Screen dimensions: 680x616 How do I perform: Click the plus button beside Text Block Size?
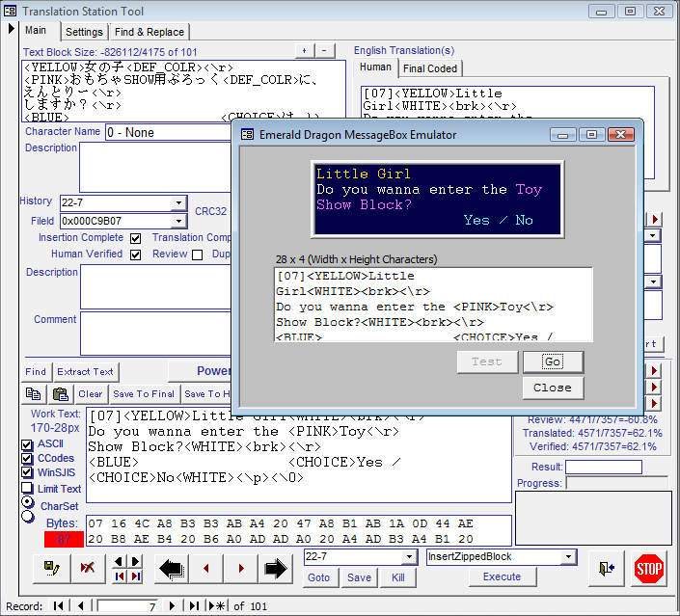[x=305, y=51]
